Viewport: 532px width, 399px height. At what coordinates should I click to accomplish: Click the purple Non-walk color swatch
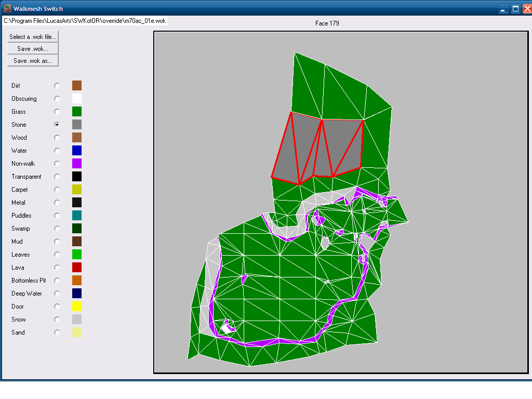click(77, 164)
